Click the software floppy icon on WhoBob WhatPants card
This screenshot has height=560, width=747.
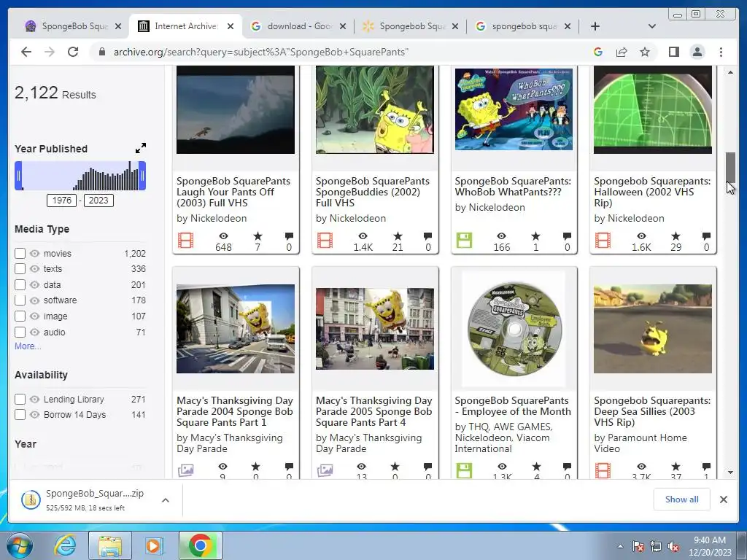pyautogui.click(x=463, y=241)
